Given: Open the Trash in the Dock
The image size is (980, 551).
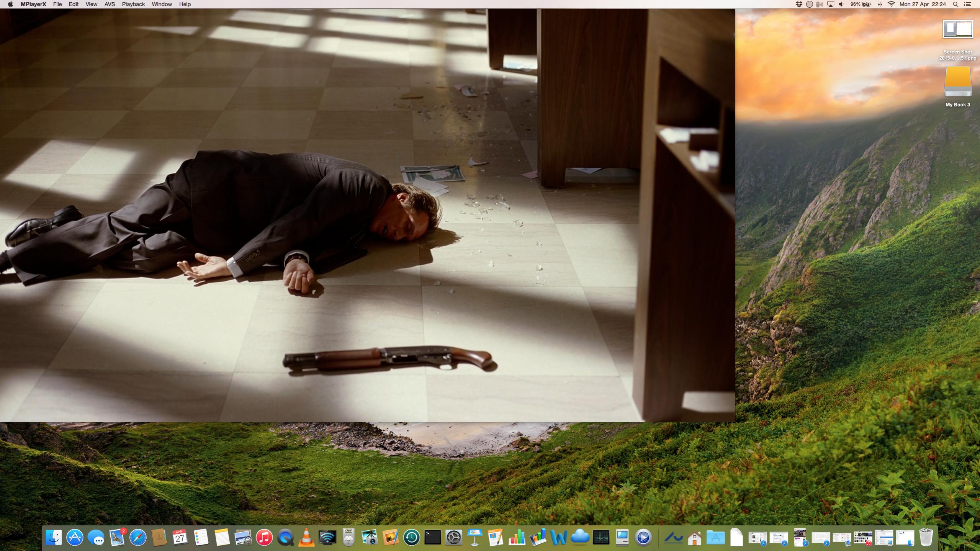Looking at the screenshot, I should click(x=926, y=538).
